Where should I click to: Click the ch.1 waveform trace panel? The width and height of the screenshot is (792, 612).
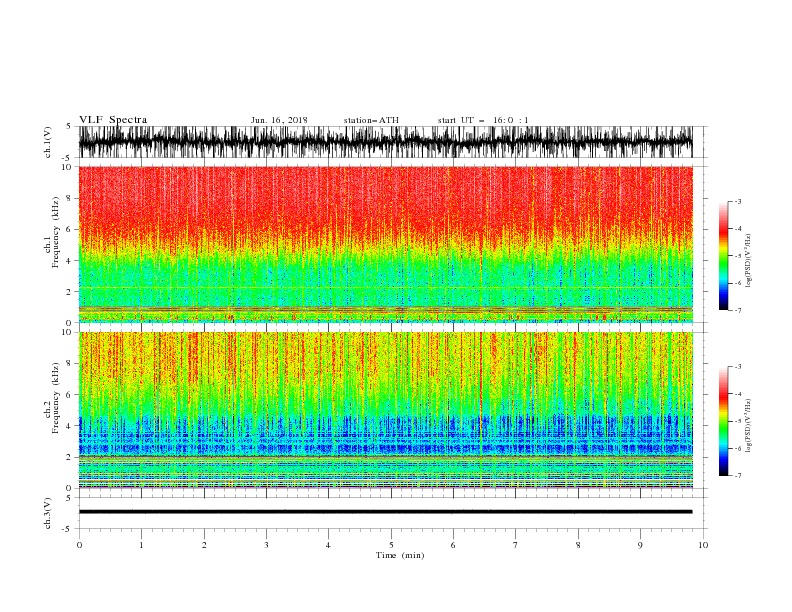click(385, 142)
